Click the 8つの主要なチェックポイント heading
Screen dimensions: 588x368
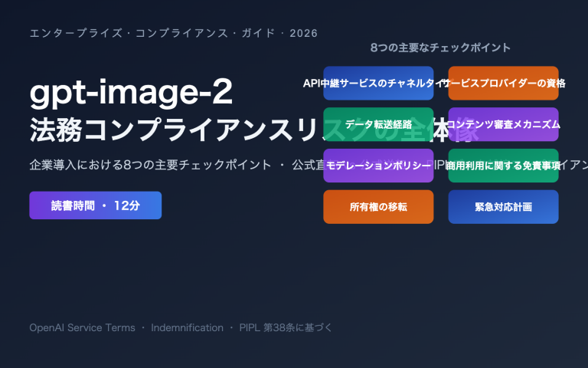pyautogui.click(x=441, y=48)
